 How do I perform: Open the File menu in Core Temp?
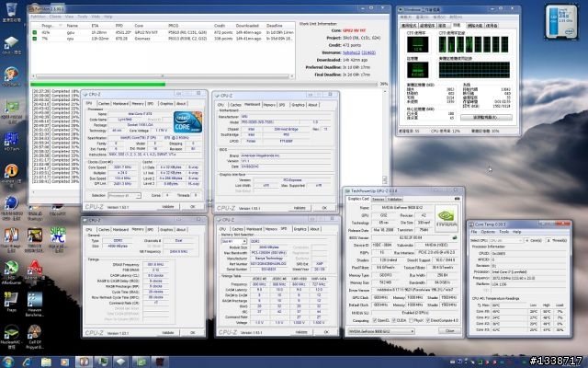tap(474, 232)
